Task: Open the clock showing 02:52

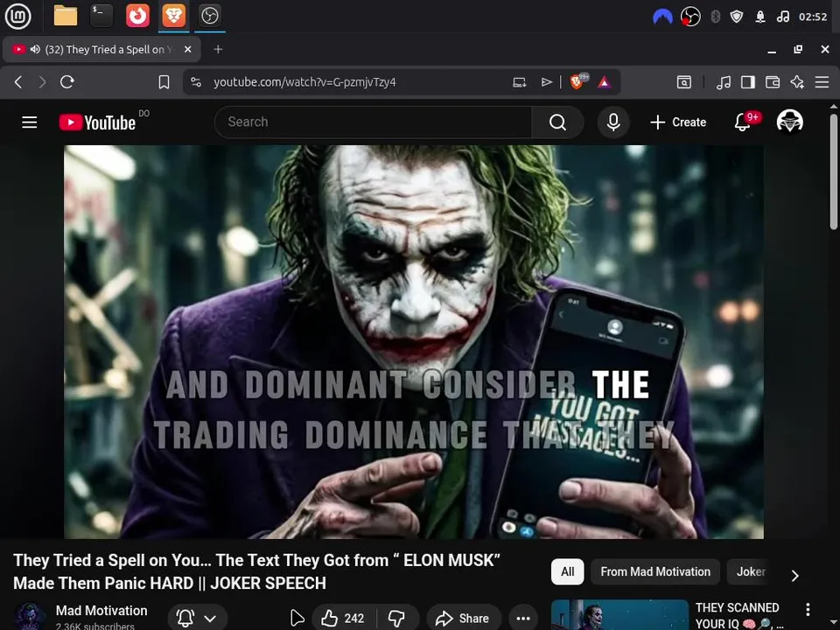Action: (x=813, y=17)
